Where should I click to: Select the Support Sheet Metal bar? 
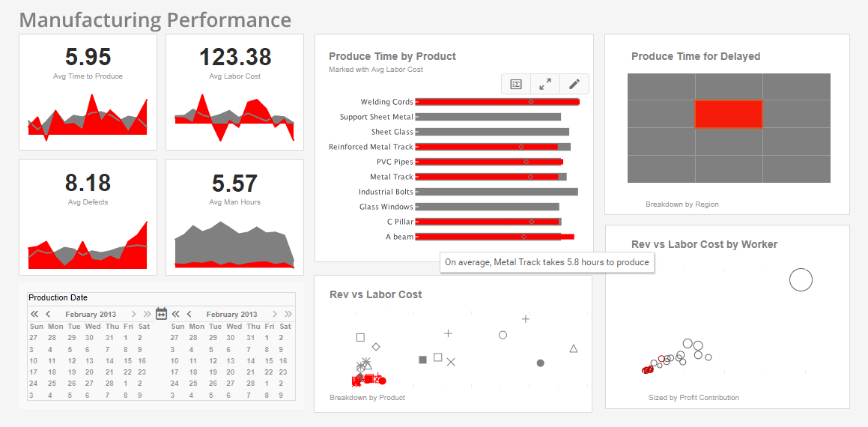click(x=488, y=117)
